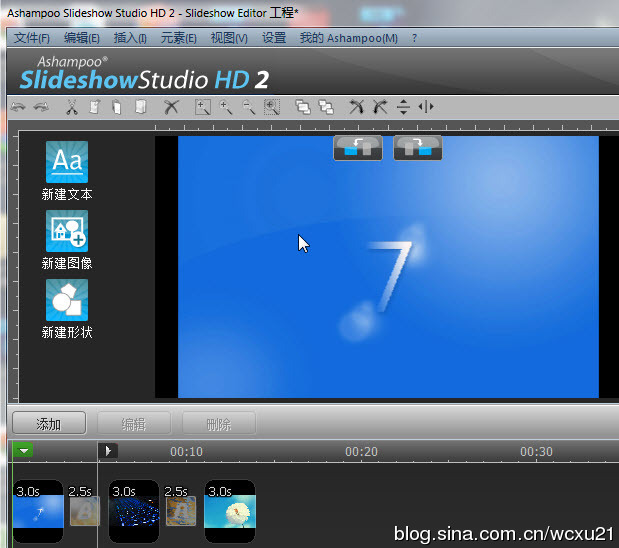This screenshot has height=548, width=619.
Task: Click the 新建图像 (new image) icon
Action: pyautogui.click(x=67, y=231)
